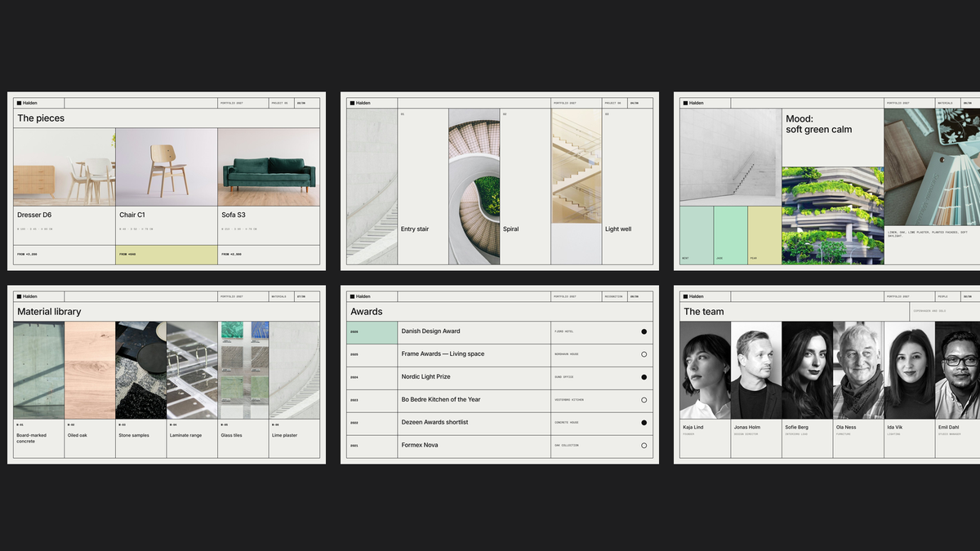980x551 pixels.
Task: Click the "Mood: soft green calm" heading
Action: click(819, 124)
